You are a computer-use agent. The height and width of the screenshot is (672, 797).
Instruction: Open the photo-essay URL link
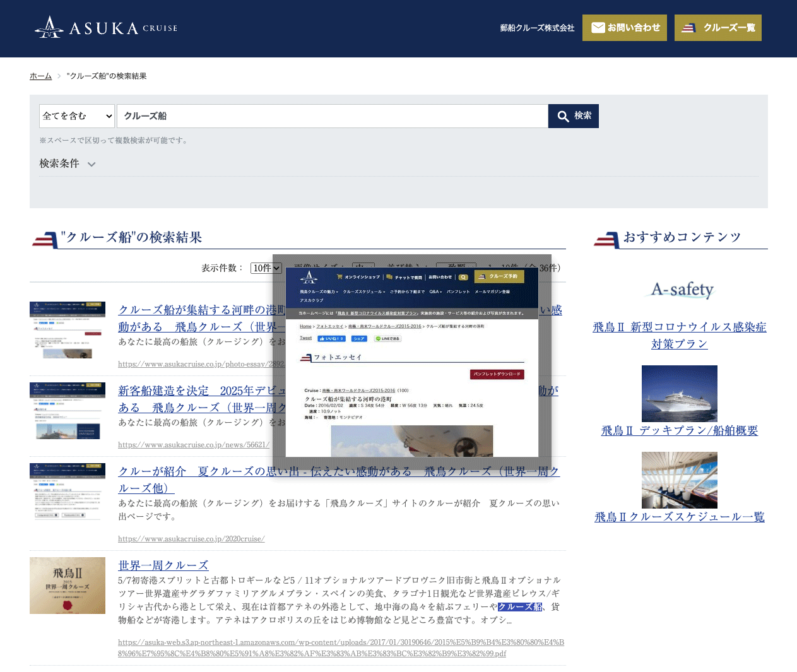click(201, 364)
